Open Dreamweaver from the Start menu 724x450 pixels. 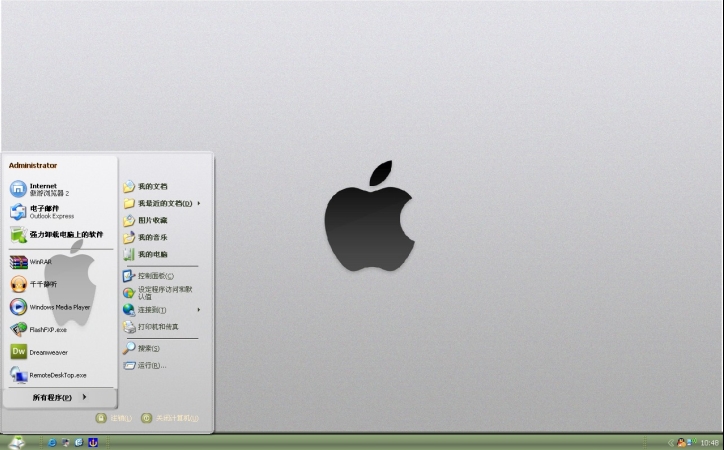(59, 352)
